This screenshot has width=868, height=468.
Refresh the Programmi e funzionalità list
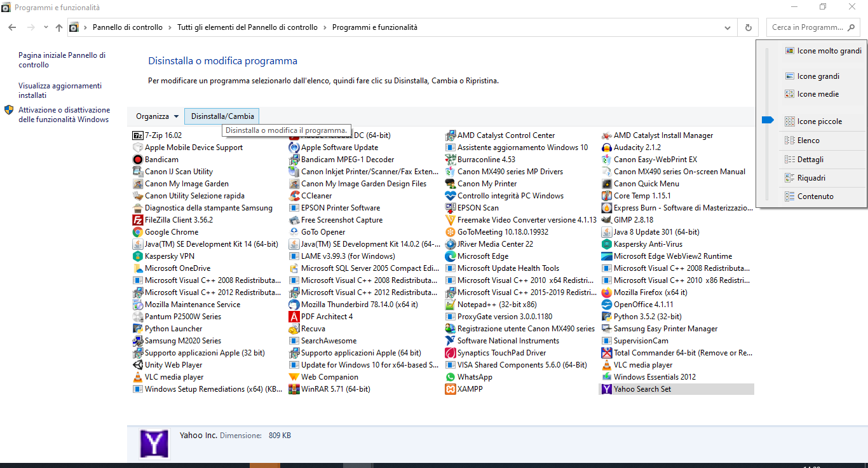coord(748,28)
